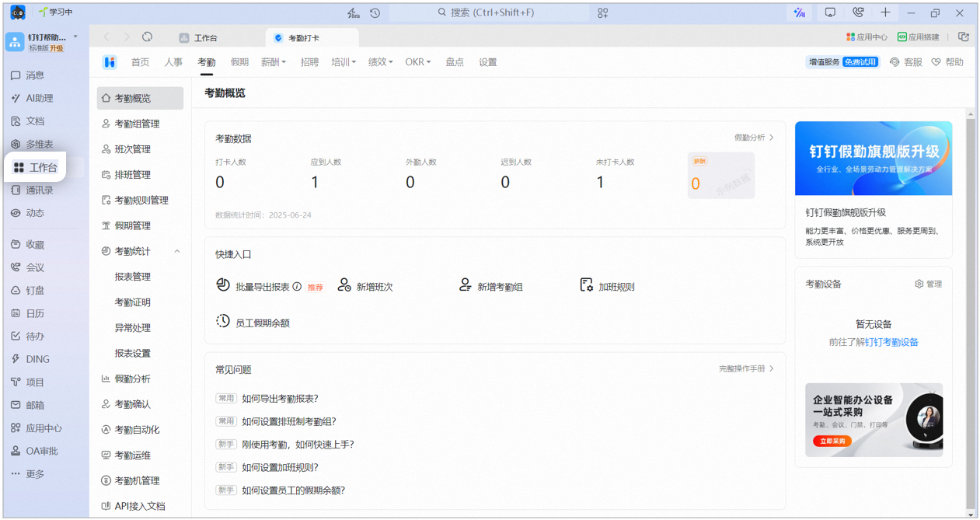Open the organization switcher dropdown arrow
This screenshot has height=520, width=980.
[75, 37]
